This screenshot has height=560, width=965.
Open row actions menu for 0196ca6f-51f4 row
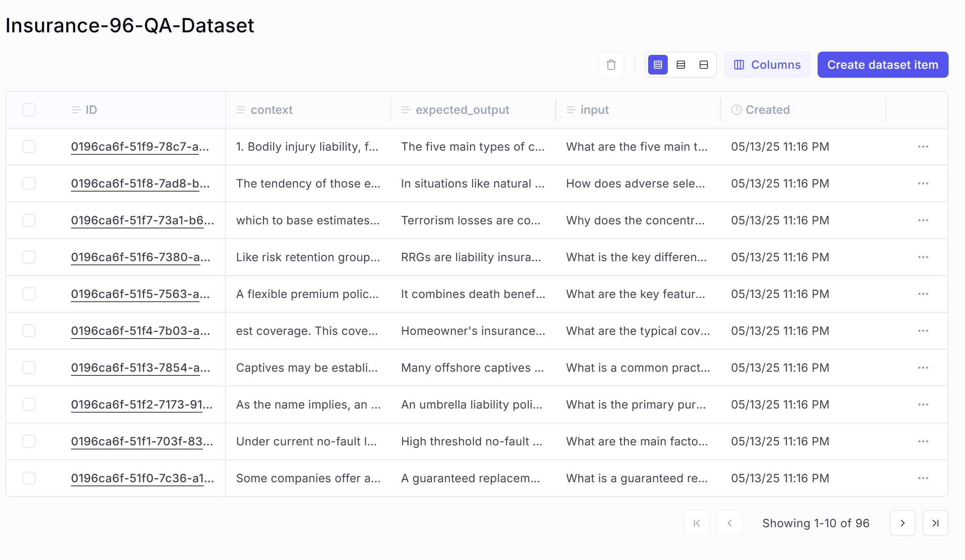pyautogui.click(x=923, y=331)
